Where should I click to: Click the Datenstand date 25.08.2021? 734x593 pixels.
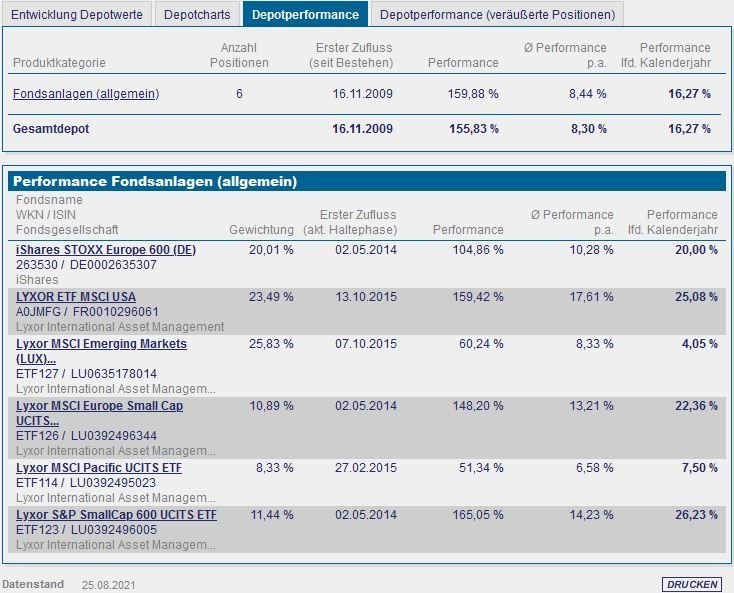pos(109,585)
